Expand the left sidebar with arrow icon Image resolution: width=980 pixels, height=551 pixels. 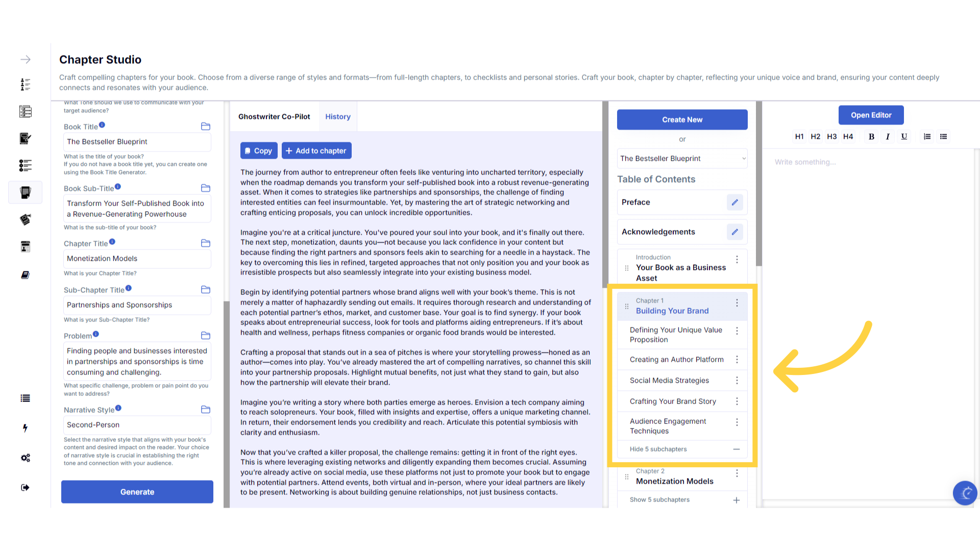coord(25,60)
